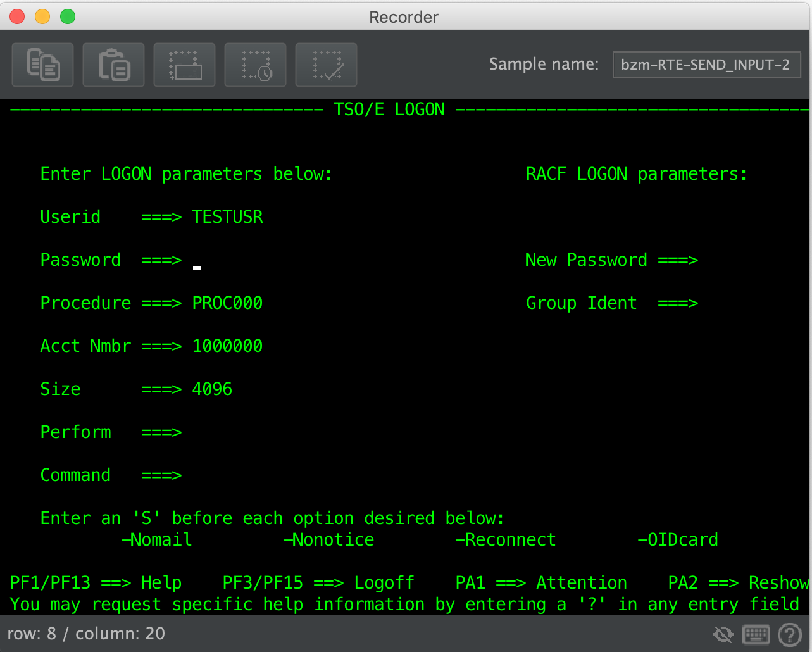The height and width of the screenshot is (652, 812).
Task: Click the Password entry field at the cursor
Action: (x=197, y=260)
